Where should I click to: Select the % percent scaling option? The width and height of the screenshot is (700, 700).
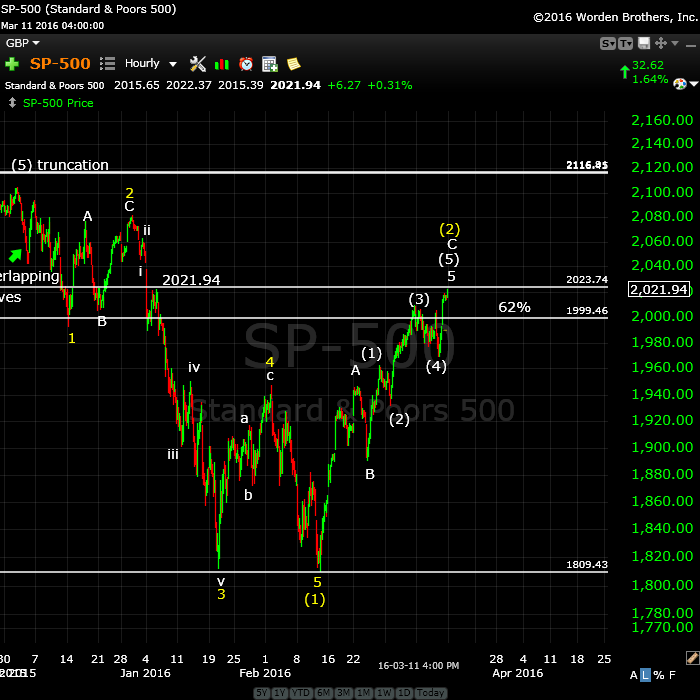(659, 675)
